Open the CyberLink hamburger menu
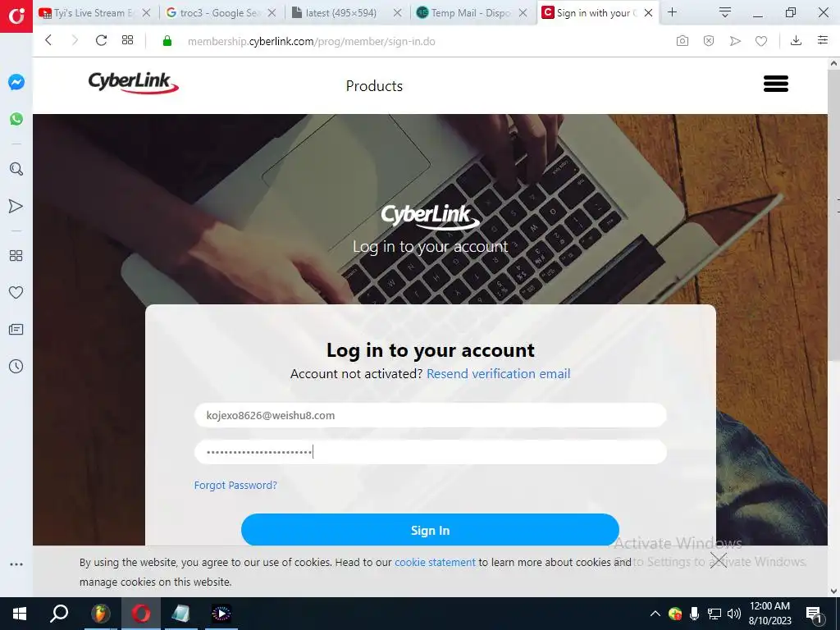 coord(776,84)
